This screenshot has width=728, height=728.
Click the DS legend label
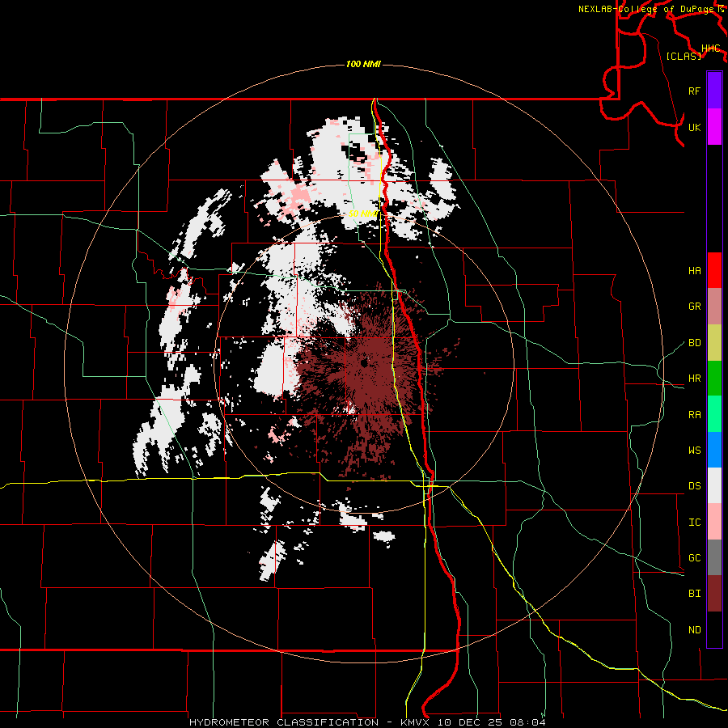pos(695,485)
